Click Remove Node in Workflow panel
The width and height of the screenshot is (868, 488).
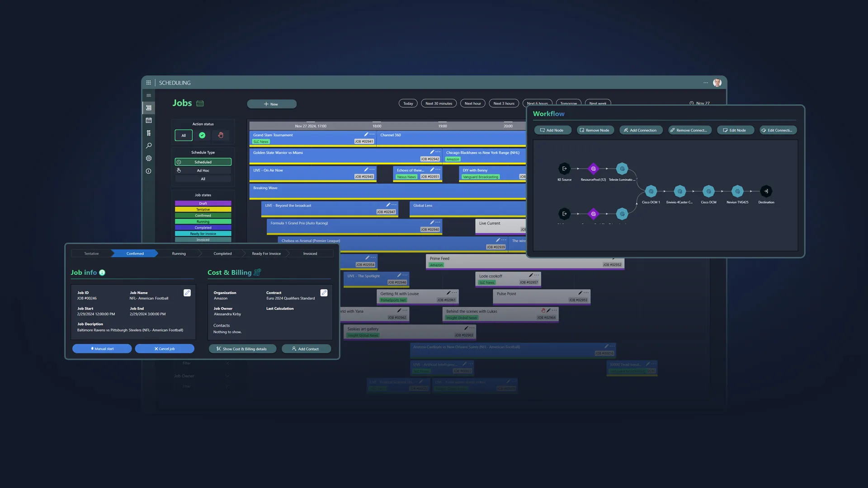(x=594, y=130)
